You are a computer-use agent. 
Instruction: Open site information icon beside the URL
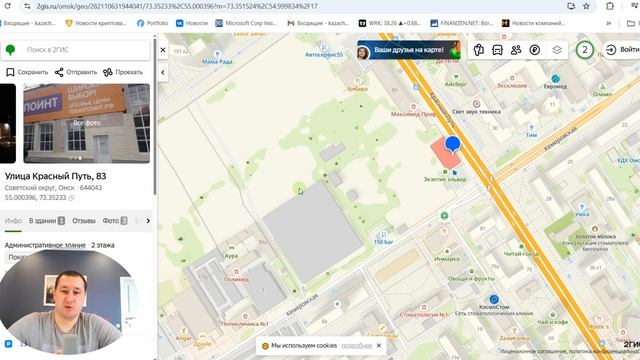click(x=27, y=6)
